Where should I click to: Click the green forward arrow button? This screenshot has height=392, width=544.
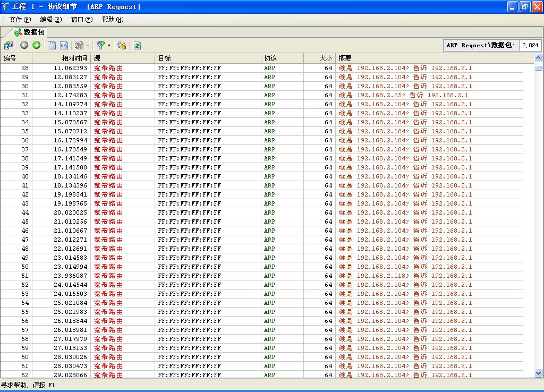(36, 45)
